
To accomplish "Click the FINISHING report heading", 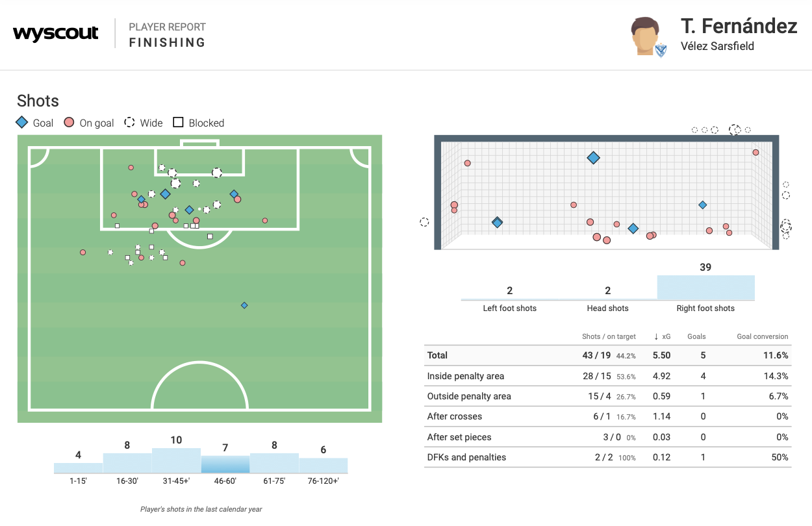I will 167,43.
